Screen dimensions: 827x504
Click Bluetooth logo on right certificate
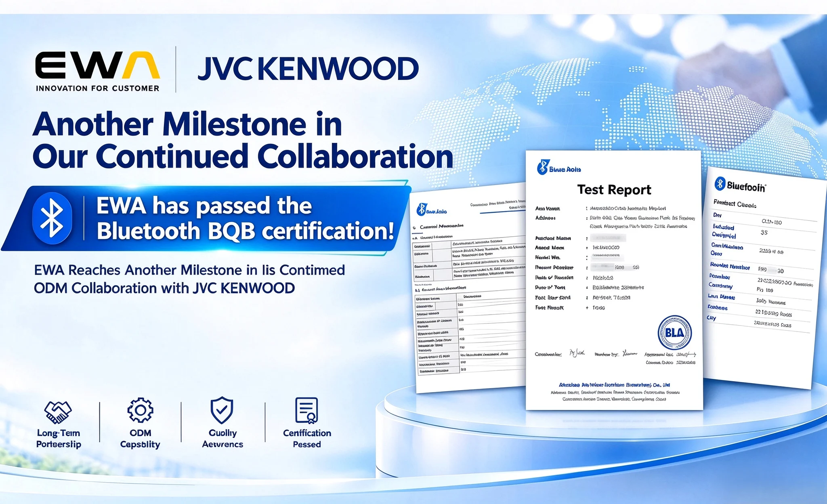coord(740,185)
